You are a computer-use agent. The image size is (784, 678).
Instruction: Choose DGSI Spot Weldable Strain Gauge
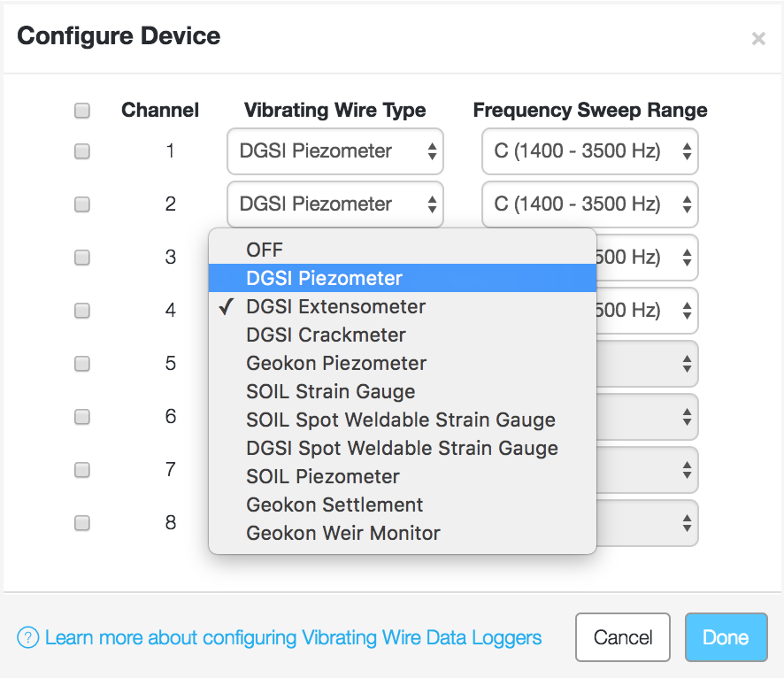click(x=403, y=448)
